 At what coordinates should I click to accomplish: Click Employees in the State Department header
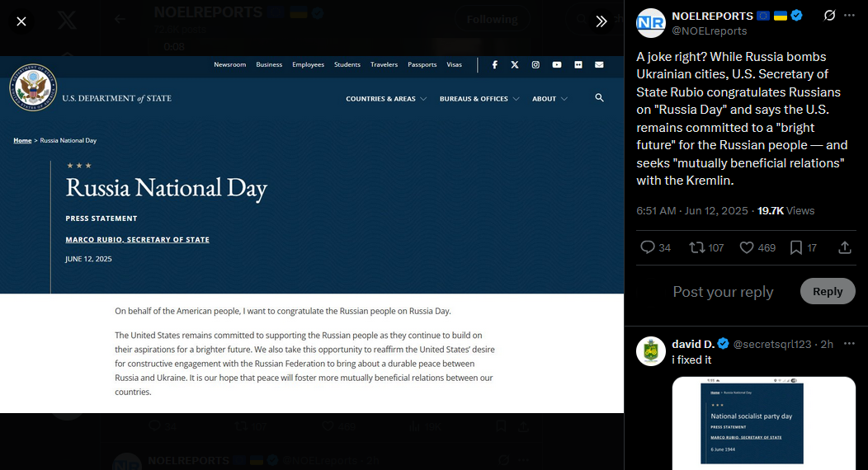tap(309, 64)
